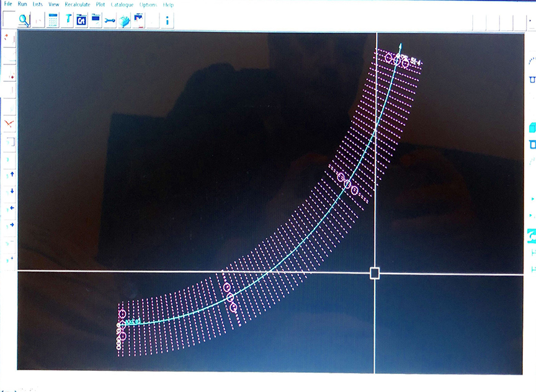Click the blue left arrow pan icon

pos(11,208)
